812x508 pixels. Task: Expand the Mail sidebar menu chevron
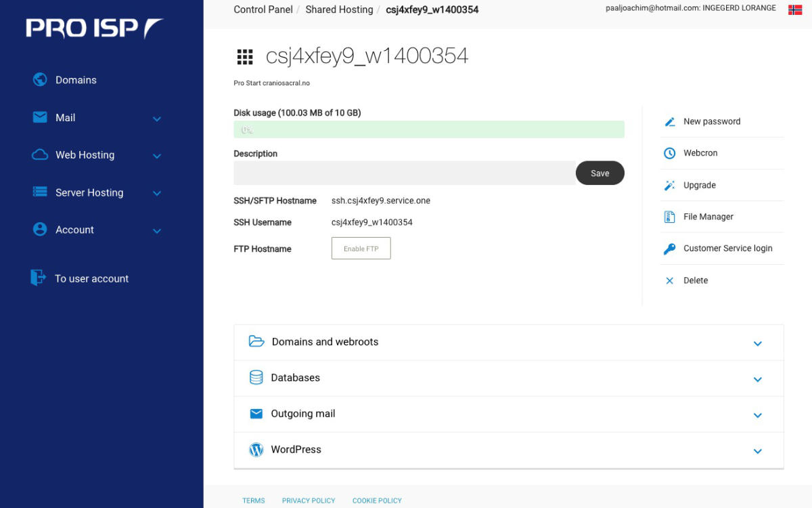(x=157, y=119)
